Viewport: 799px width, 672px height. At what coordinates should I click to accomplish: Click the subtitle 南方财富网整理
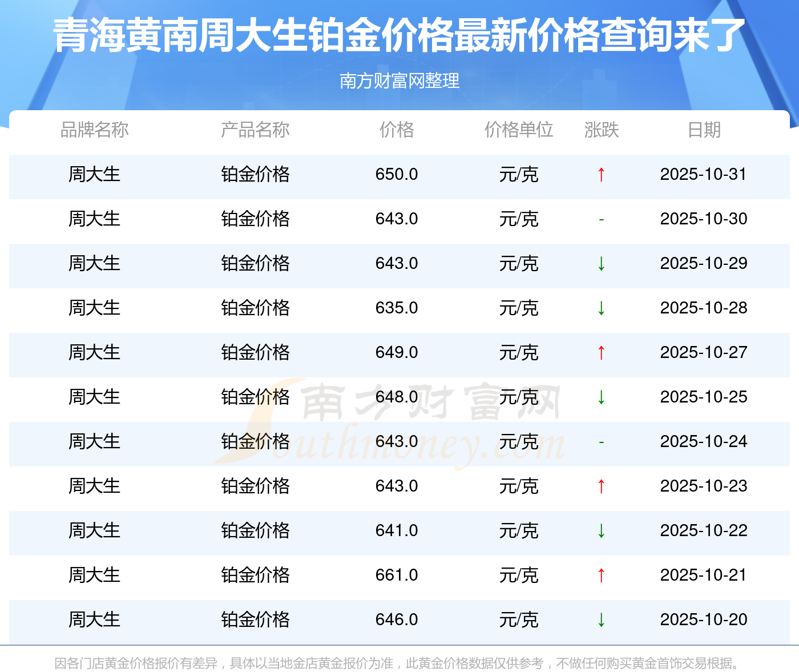coord(399,81)
